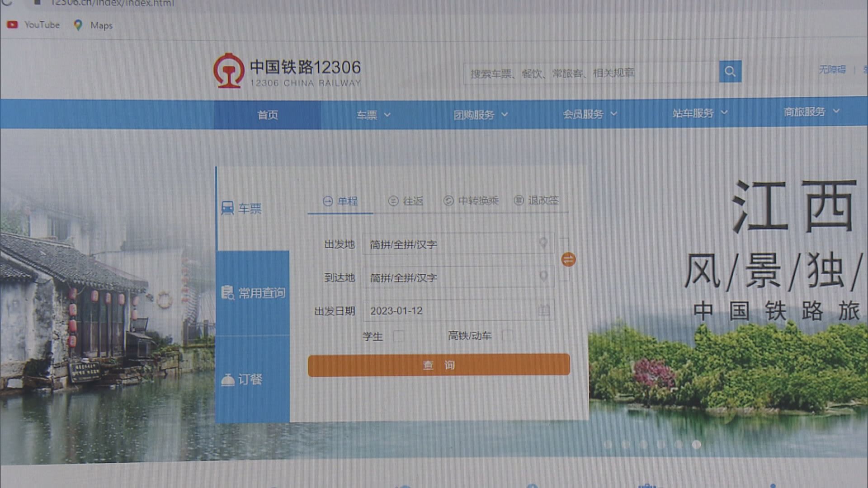Enable the 高铁/动车 checkbox

coord(507,335)
